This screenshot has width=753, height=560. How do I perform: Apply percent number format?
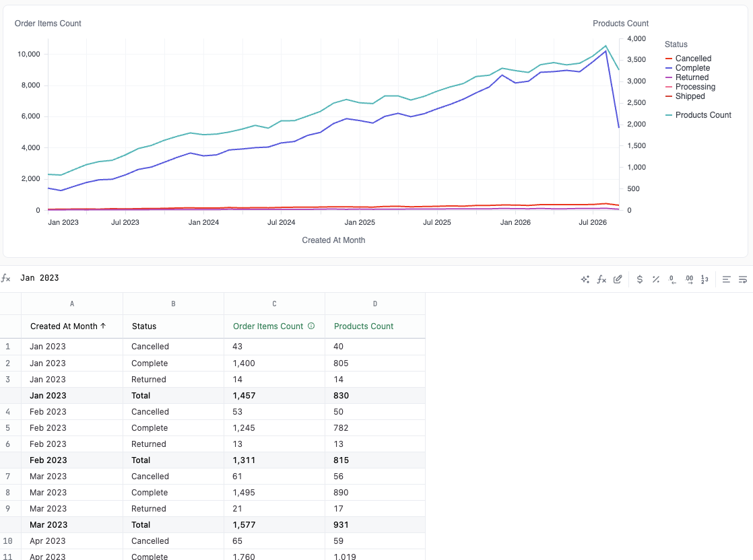click(656, 279)
